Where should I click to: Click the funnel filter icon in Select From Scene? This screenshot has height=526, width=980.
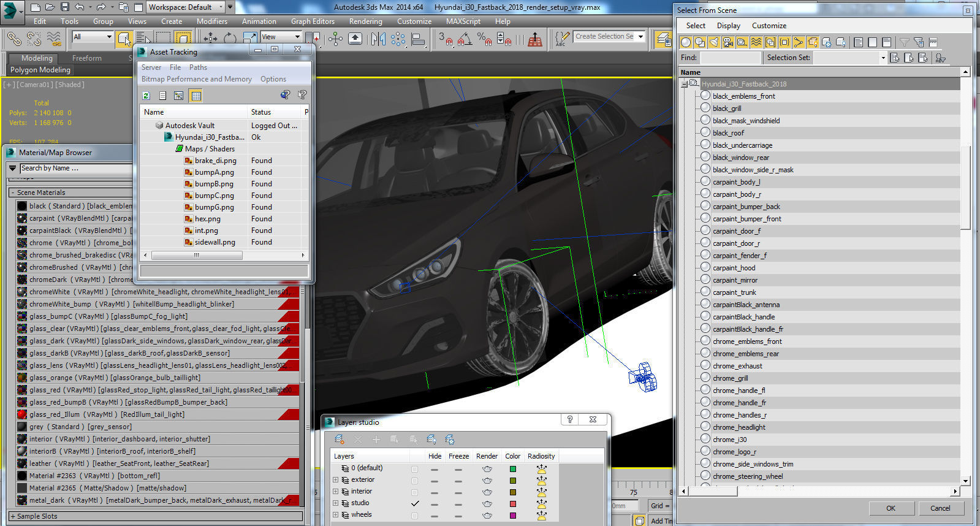(904, 42)
